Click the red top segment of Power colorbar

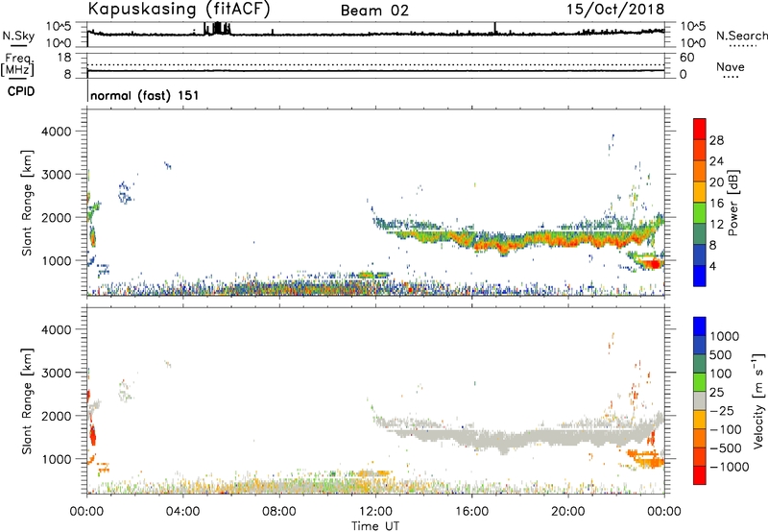700,129
